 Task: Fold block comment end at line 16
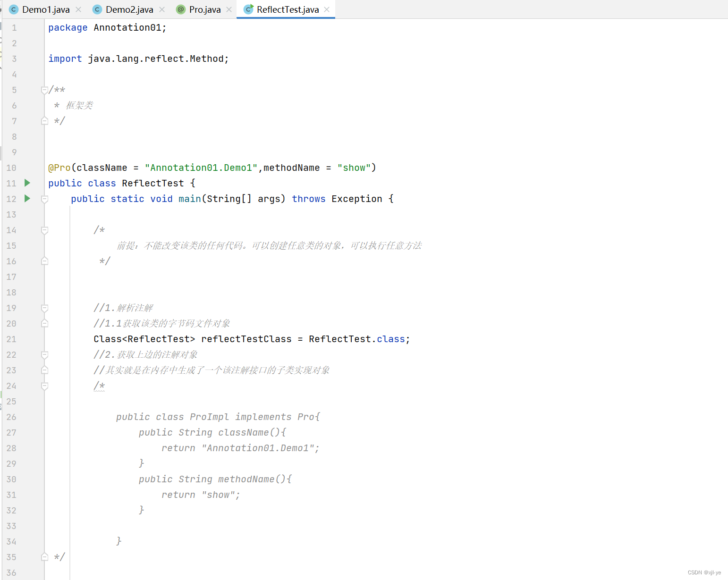[44, 261]
